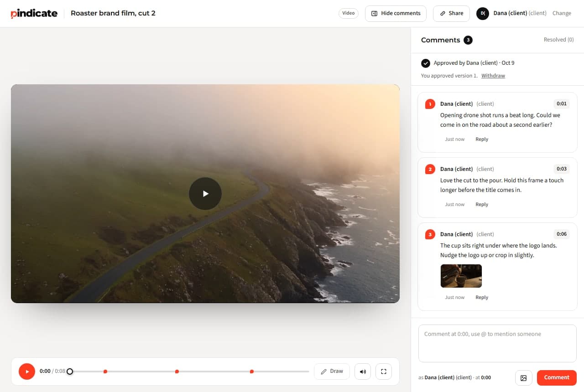Click the second timeline comment marker
The image size is (584, 392).
tap(177, 371)
